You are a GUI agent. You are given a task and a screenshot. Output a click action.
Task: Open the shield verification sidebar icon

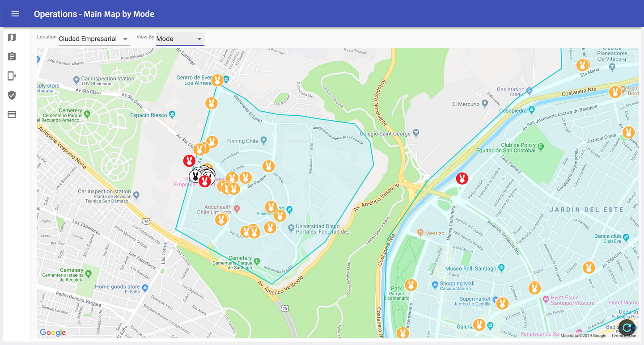tap(12, 95)
